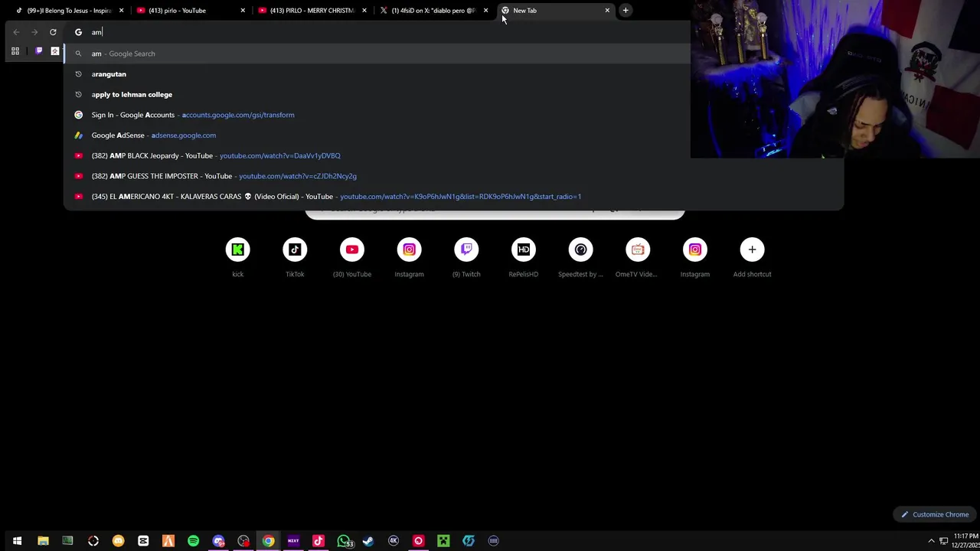
Task: Click the Add shortcut plus button
Action: 752,249
